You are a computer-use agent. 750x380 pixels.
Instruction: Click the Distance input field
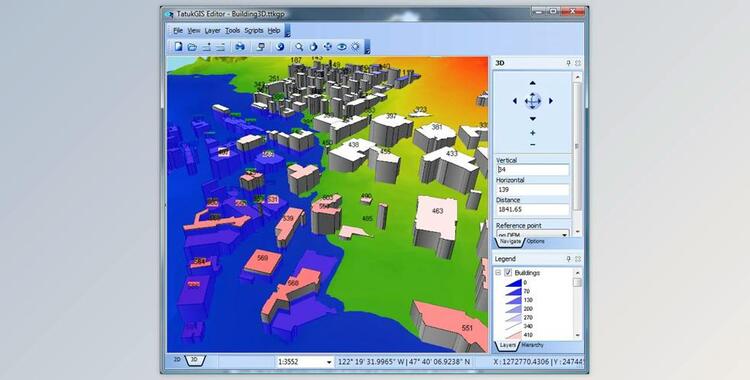tap(532, 210)
